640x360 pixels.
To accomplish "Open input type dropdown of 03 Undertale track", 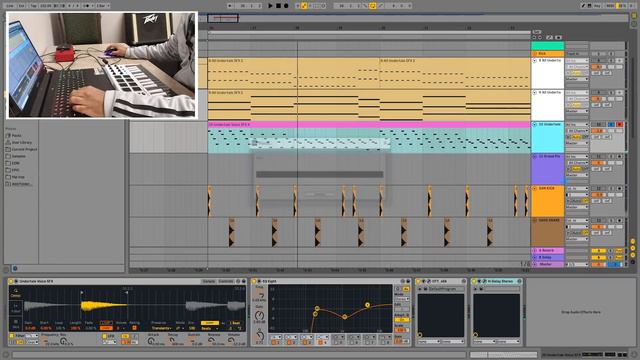I will (x=577, y=124).
